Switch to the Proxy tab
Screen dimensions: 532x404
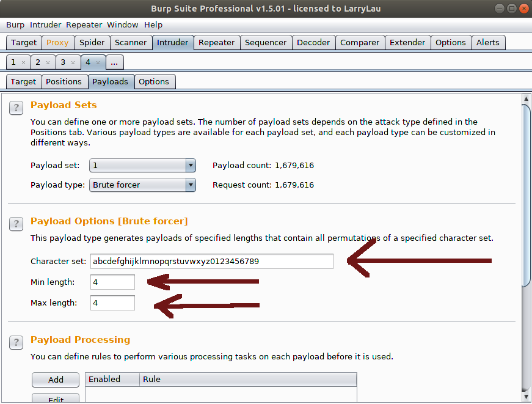[x=57, y=43]
